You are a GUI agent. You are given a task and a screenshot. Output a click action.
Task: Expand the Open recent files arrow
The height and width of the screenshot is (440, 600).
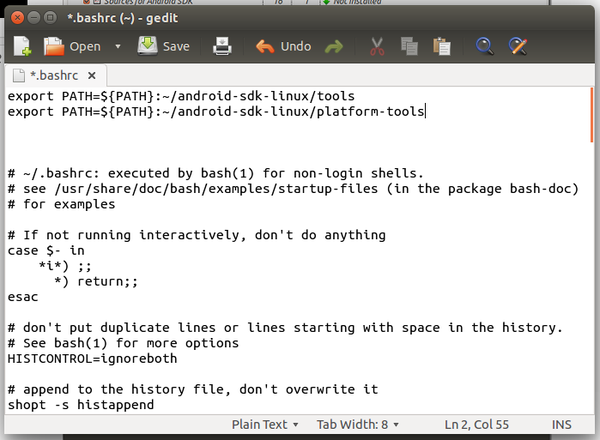tap(118, 46)
